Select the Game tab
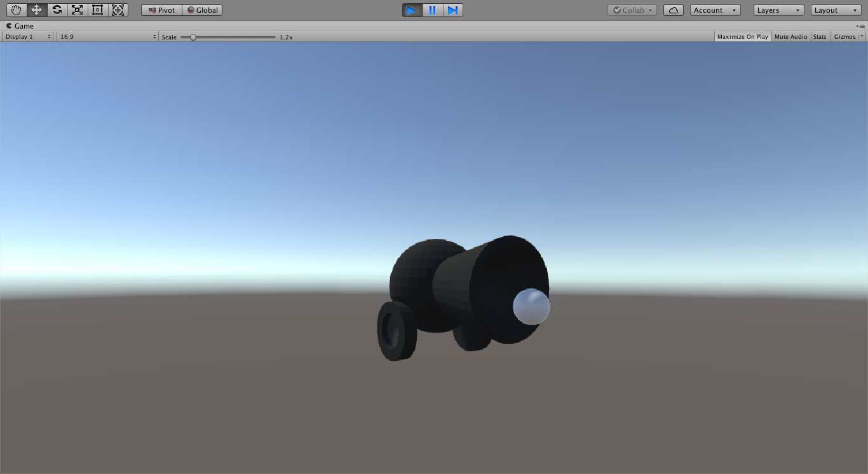 point(20,26)
